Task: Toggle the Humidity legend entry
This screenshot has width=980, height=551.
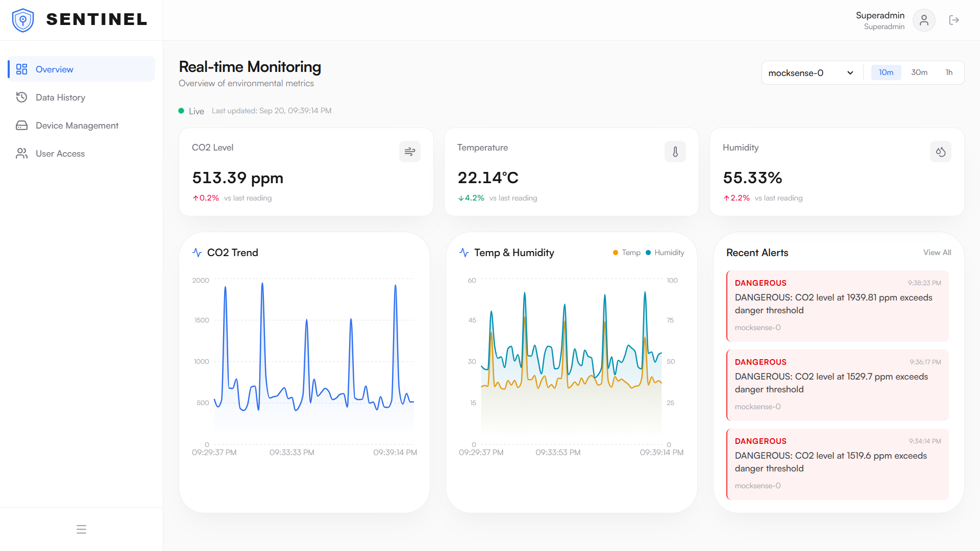Action: point(665,253)
